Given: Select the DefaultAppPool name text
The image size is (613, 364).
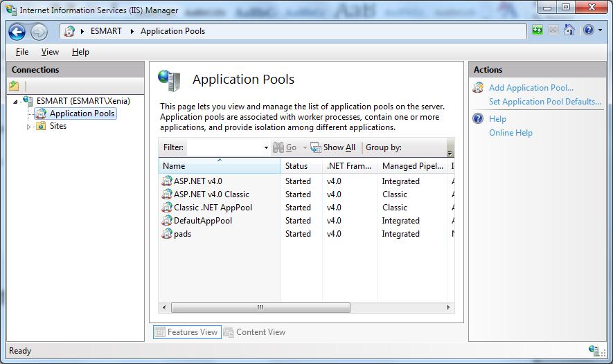Looking at the screenshot, I should (203, 221).
